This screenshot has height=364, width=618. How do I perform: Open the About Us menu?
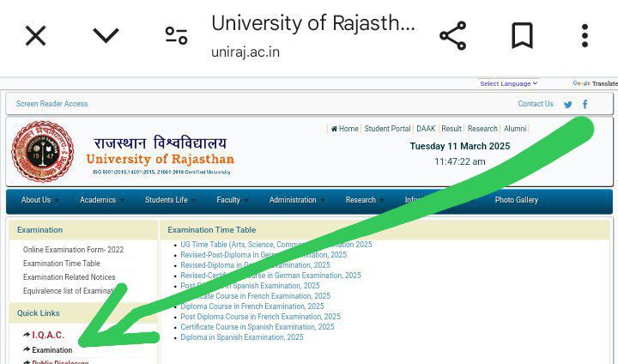pos(39,200)
